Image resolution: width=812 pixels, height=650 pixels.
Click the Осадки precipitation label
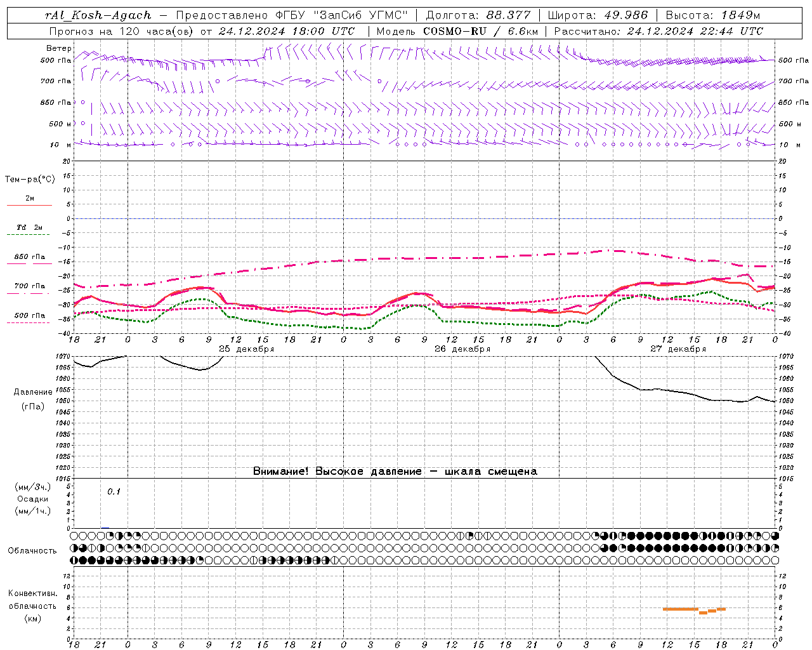(33, 499)
